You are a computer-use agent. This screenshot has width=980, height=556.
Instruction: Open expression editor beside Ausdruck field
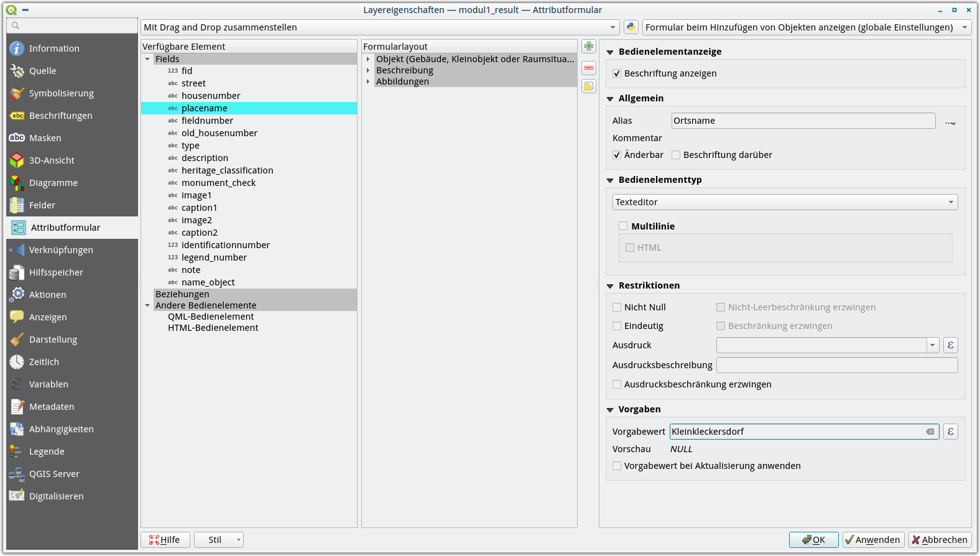point(950,345)
